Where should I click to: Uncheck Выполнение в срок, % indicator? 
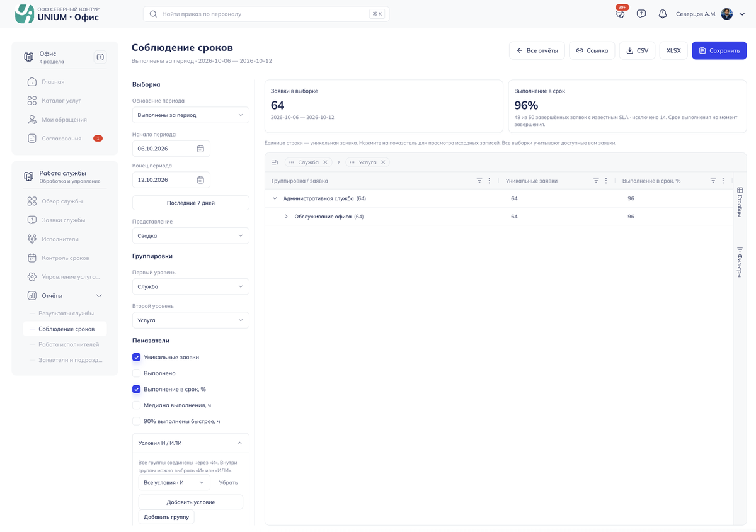tap(136, 389)
